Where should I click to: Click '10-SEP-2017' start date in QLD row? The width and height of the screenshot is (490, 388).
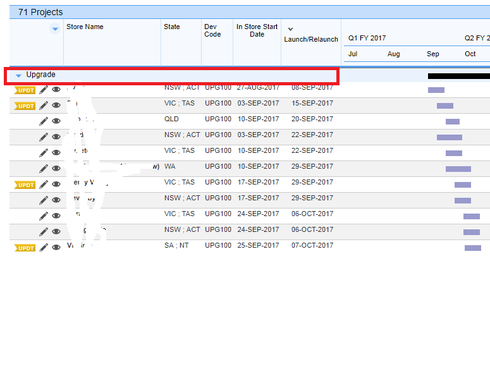pyautogui.click(x=258, y=119)
